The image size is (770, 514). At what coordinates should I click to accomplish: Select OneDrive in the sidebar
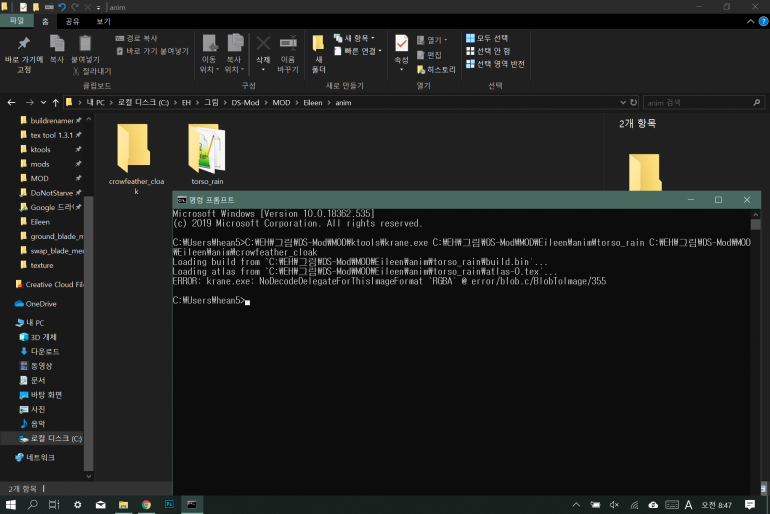41,303
